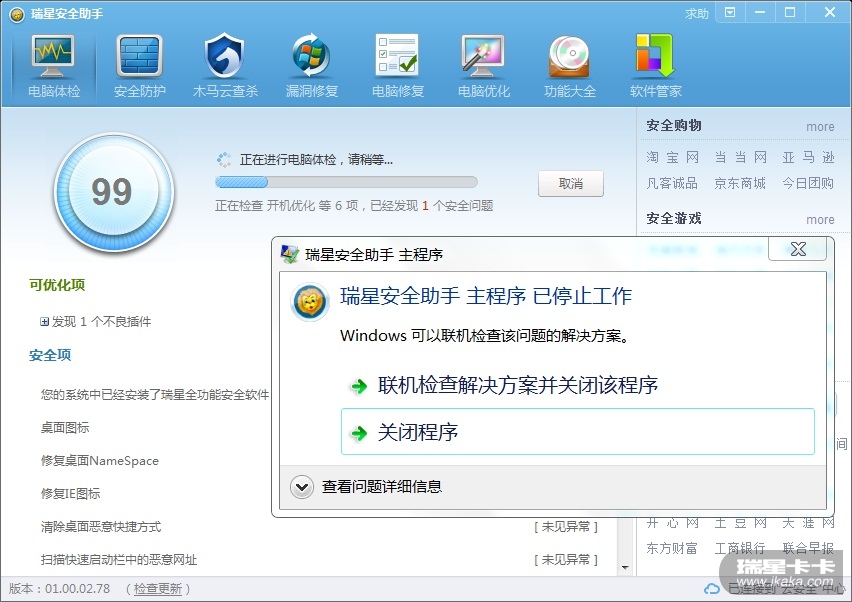852x602 pixels.
Task: Click the lion icon in the crash dialog
Action: tap(310, 302)
